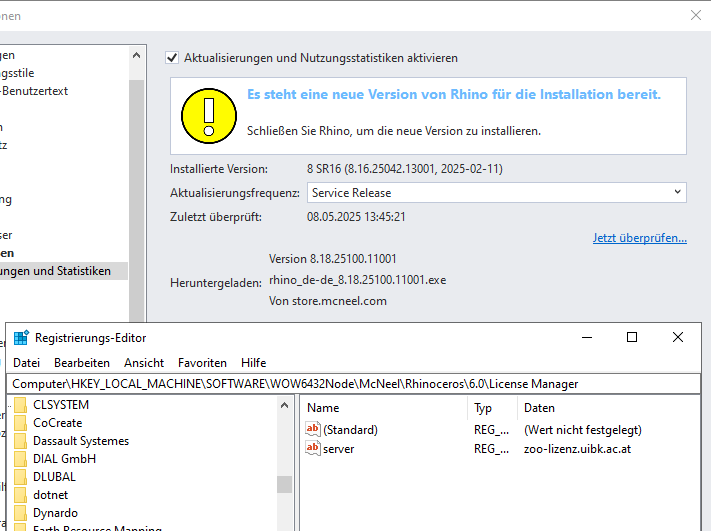The height and width of the screenshot is (531, 711).
Task: Select the DIAL GmbH registry key
Action: (x=64, y=459)
